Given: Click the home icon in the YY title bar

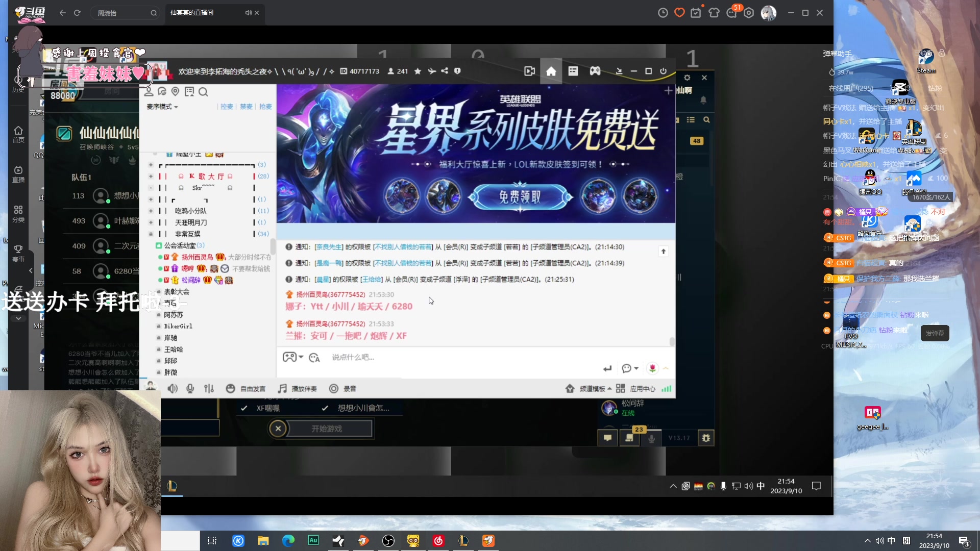Looking at the screenshot, I should 551,71.
